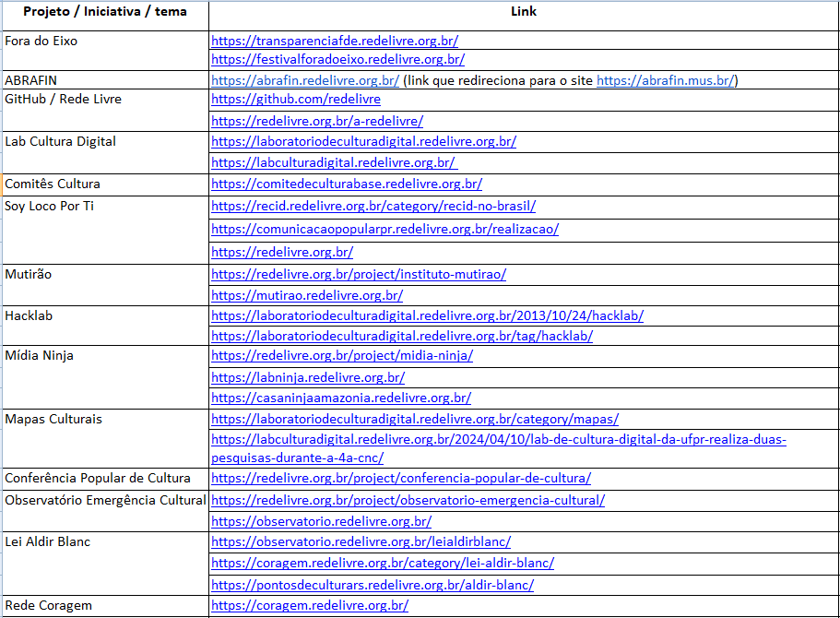Click the comunicacaopopularpr realizacao link
The image size is (840, 618).
click(385, 229)
